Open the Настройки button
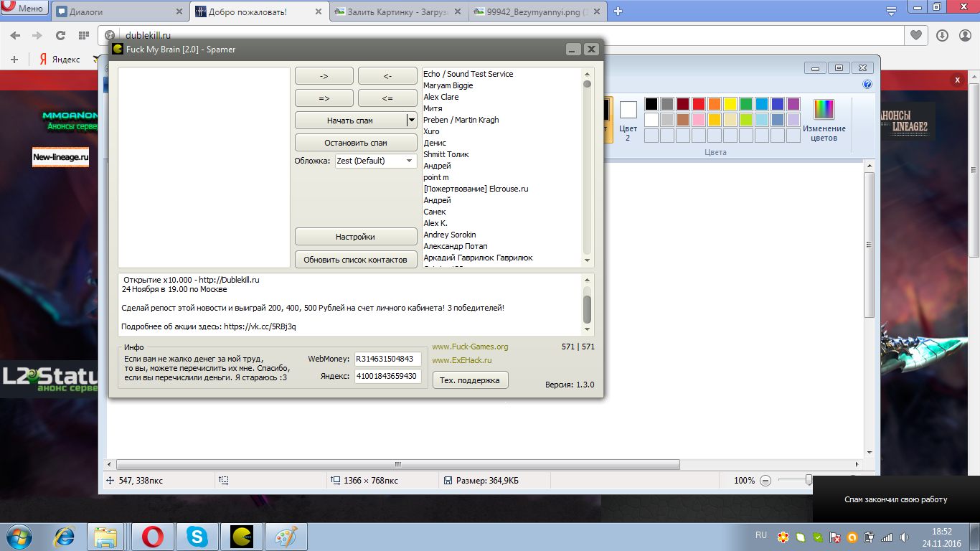Image resolution: width=980 pixels, height=551 pixels. [x=356, y=237]
